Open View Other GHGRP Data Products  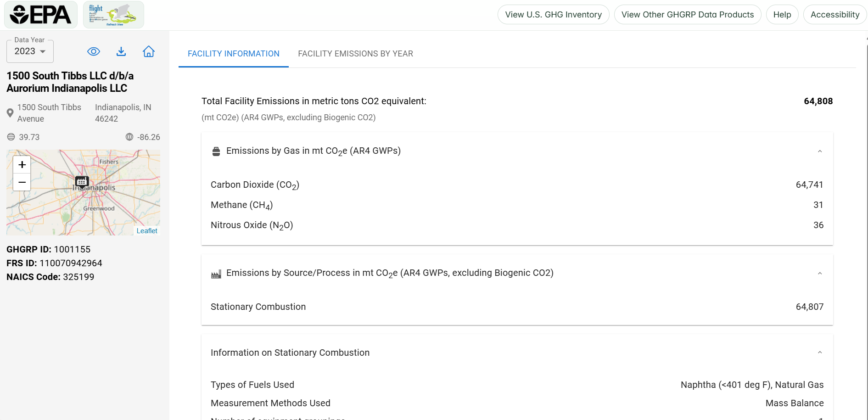(687, 15)
